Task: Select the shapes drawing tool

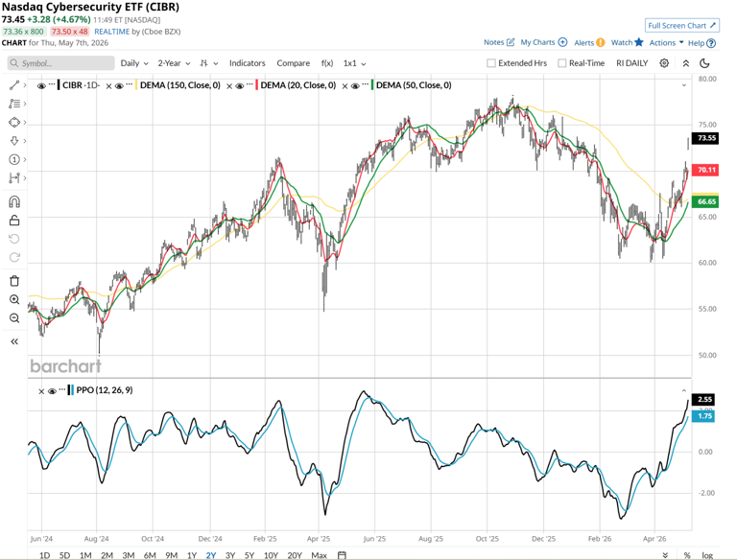Action: (x=14, y=122)
